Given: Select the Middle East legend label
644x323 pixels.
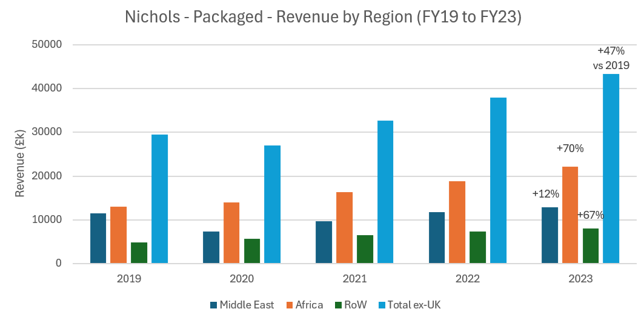Looking at the screenshot, I should (x=247, y=305).
